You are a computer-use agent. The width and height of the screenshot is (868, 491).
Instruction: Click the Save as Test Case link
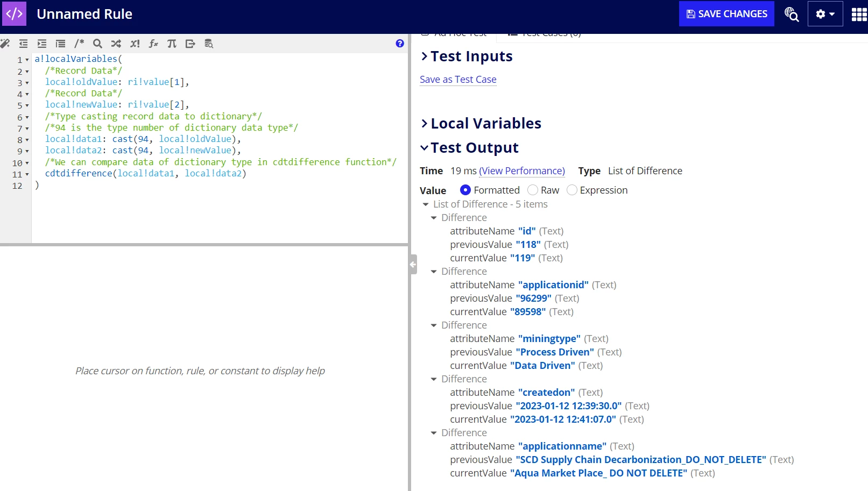(458, 80)
